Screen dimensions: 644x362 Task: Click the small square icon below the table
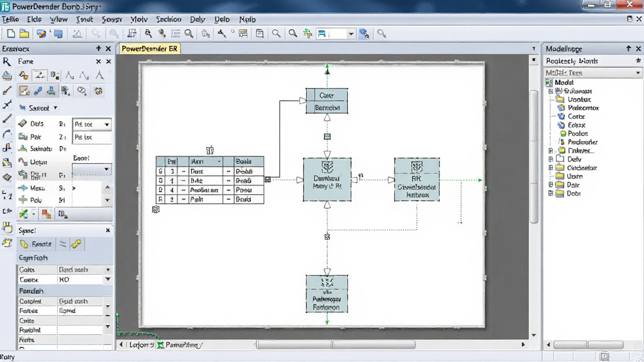(156, 210)
